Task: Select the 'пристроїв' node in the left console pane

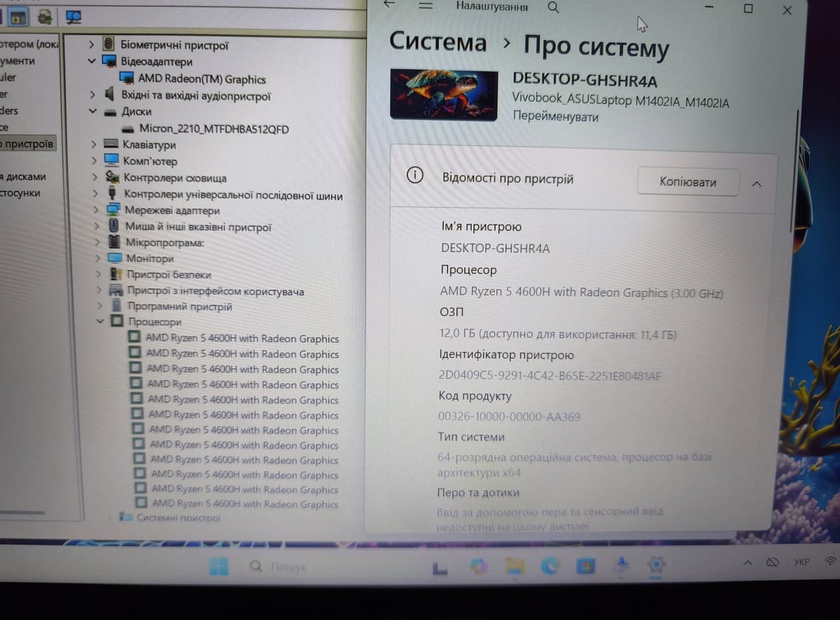Action: (x=27, y=144)
